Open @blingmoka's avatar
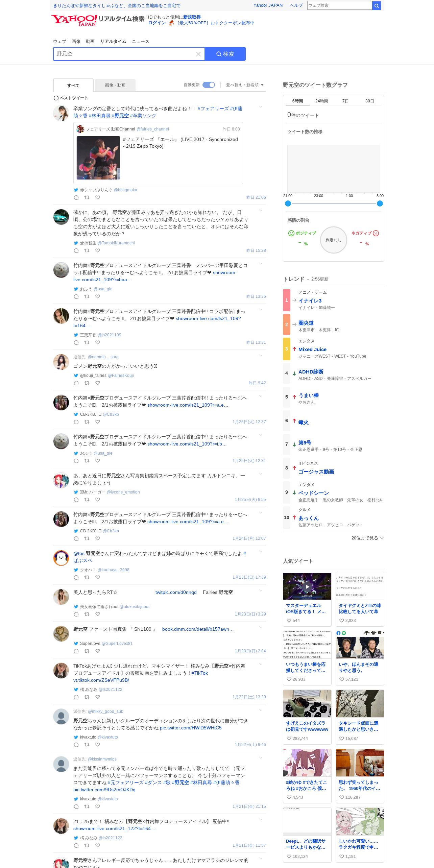 click(x=61, y=113)
